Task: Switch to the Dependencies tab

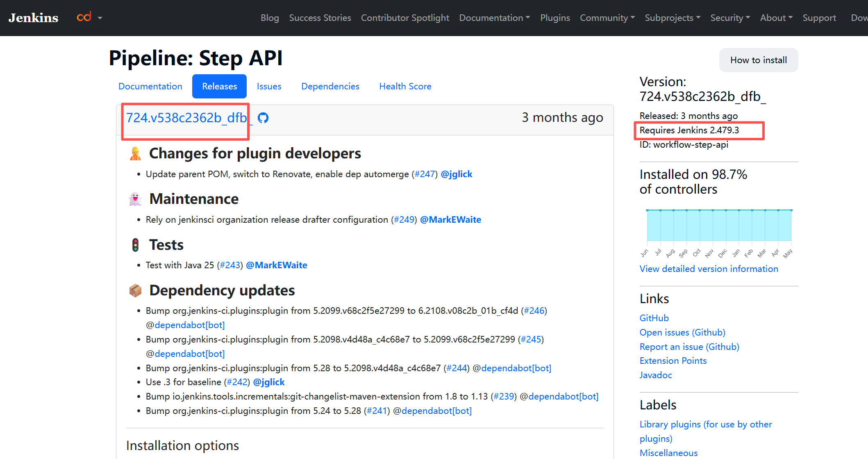Action: [x=330, y=87]
